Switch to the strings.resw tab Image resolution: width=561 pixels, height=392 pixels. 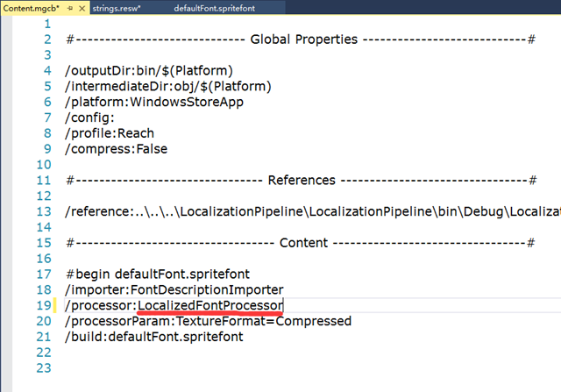click(115, 8)
